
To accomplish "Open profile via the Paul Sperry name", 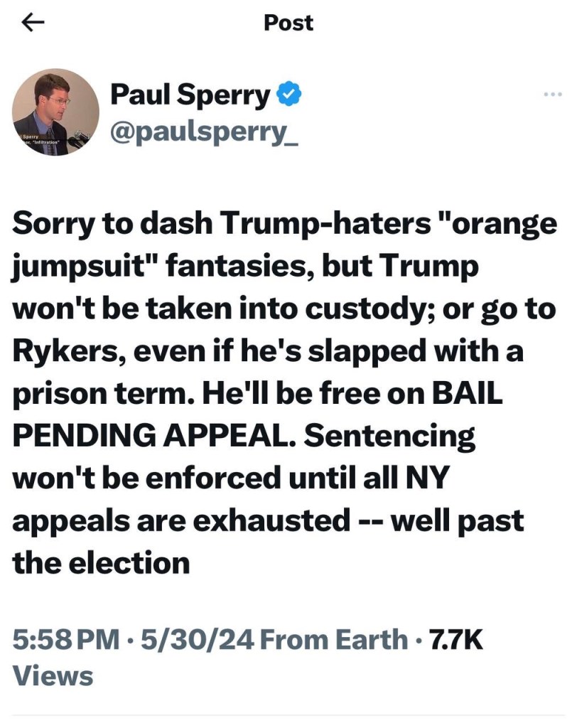I will click(190, 95).
